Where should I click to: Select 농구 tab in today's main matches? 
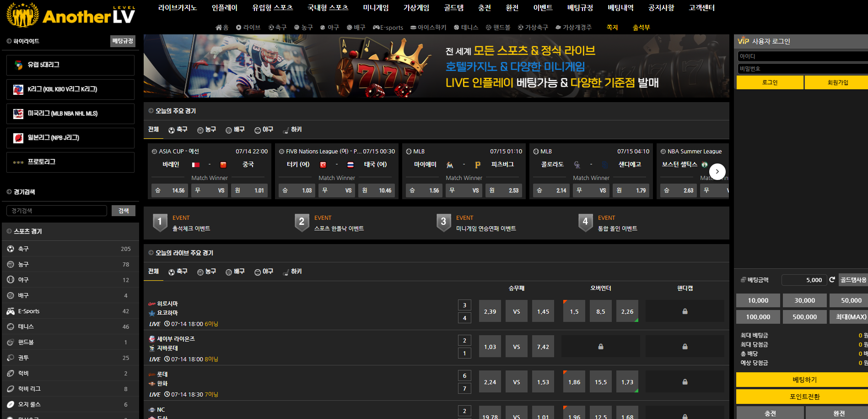pos(206,130)
